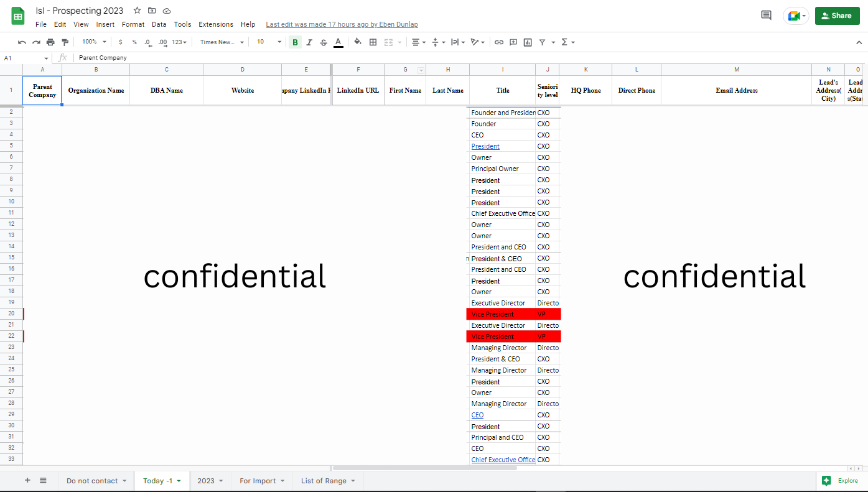Switch to the For Import sheet
The image size is (868, 492).
(x=261, y=481)
